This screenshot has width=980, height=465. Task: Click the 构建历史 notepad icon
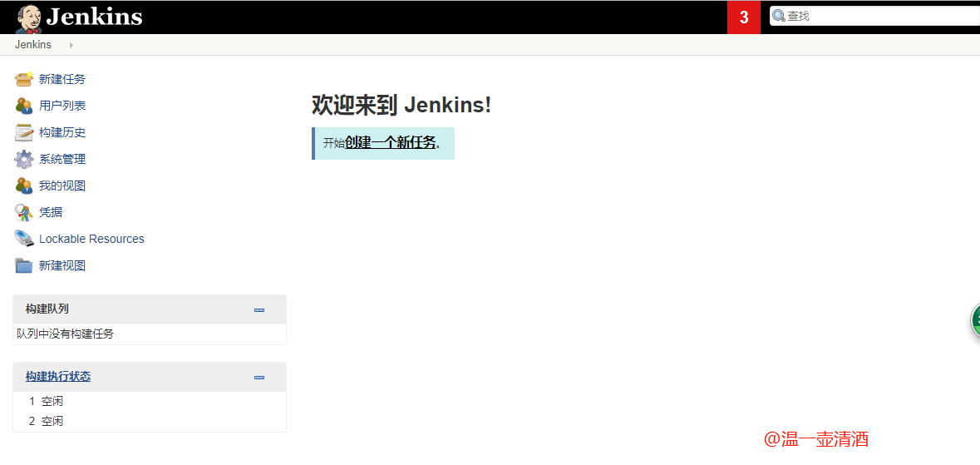pos(24,132)
